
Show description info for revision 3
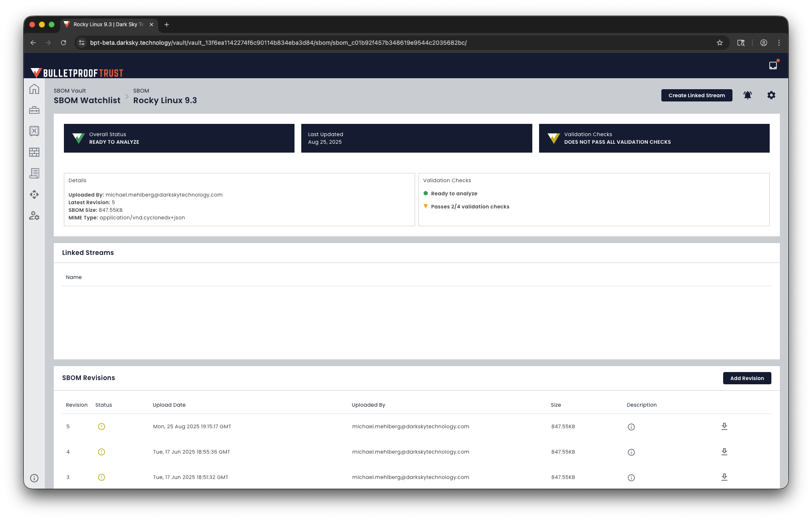tap(631, 478)
